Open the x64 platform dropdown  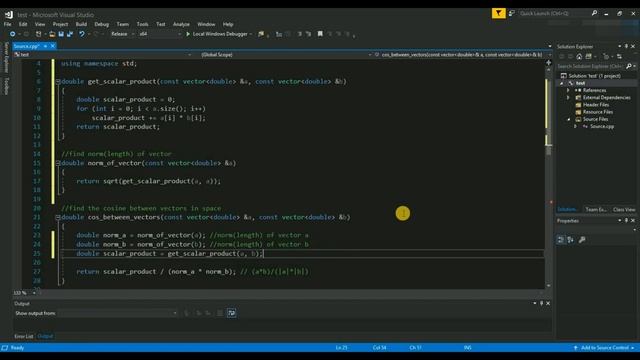[160, 34]
